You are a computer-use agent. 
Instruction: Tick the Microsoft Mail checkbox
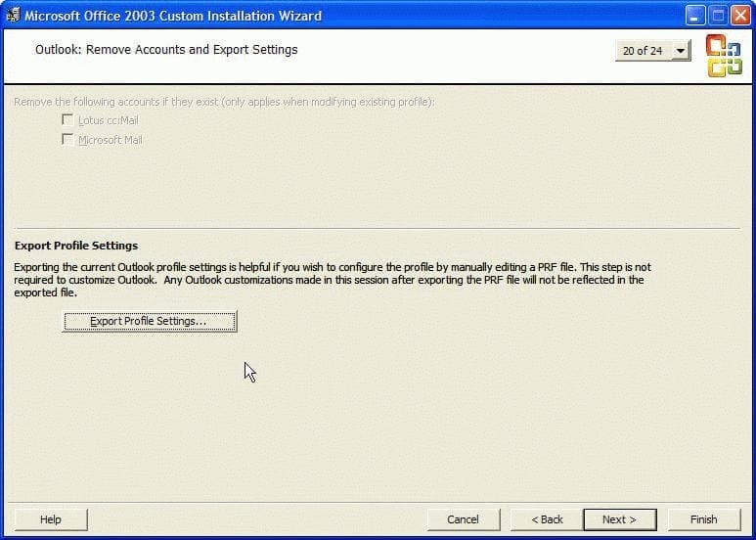(67, 139)
